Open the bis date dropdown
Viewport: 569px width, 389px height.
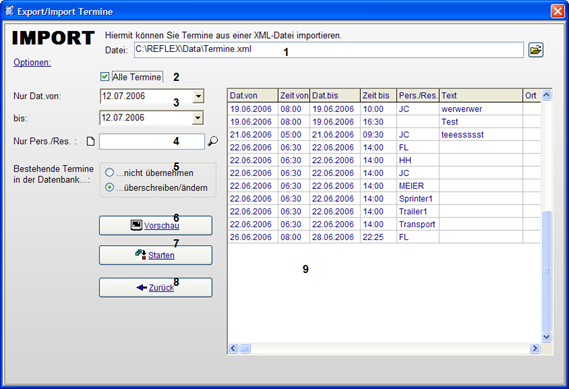(198, 118)
